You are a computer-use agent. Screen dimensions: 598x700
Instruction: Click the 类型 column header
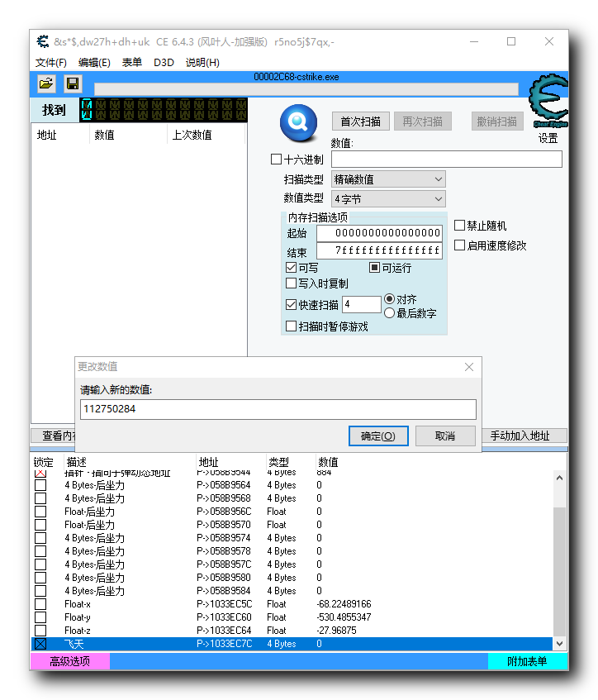coord(279,462)
